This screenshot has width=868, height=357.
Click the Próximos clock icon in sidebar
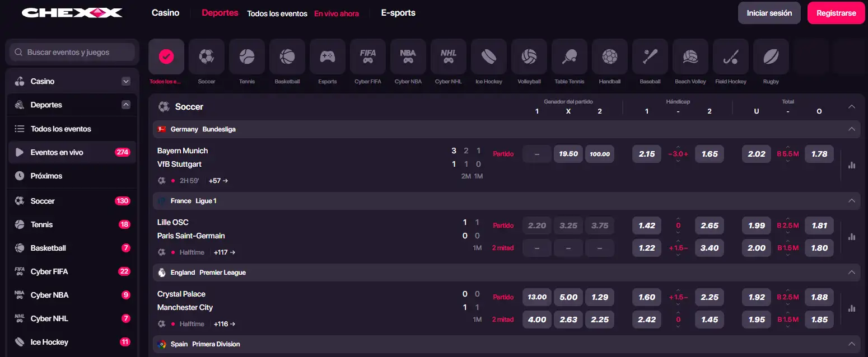[x=20, y=176]
